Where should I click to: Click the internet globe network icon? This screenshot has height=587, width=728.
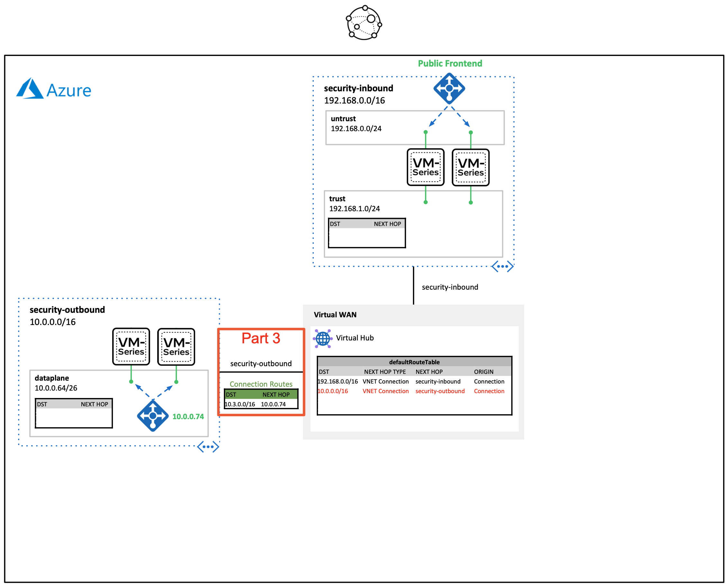point(364,23)
